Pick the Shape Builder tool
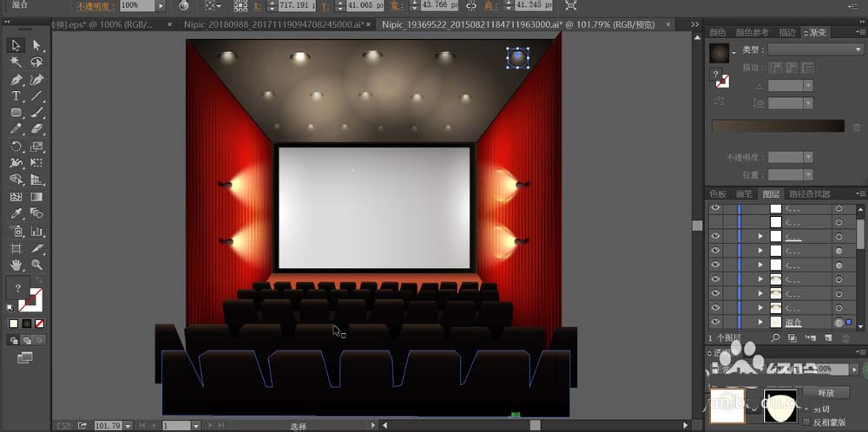This screenshot has height=432, width=868. point(16,180)
